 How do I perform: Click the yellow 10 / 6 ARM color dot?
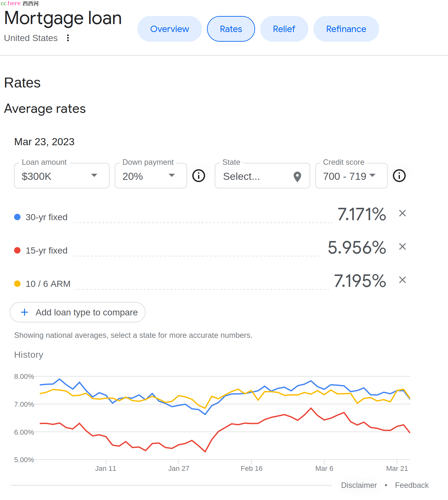click(x=18, y=284)
